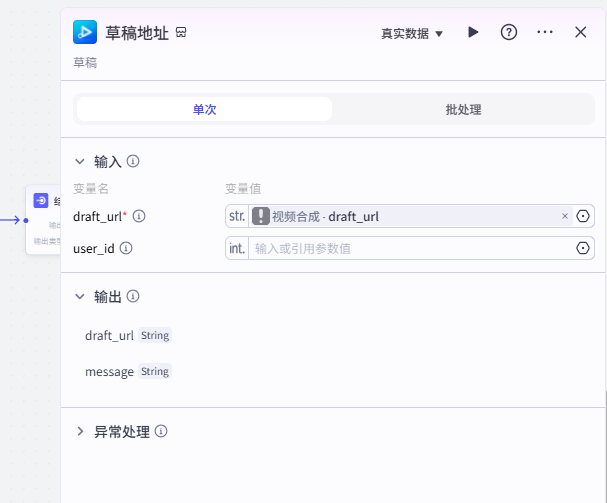Show info for 异常处理 section
The height and width of the screenshot is (503, 607).
click(161, 431)
